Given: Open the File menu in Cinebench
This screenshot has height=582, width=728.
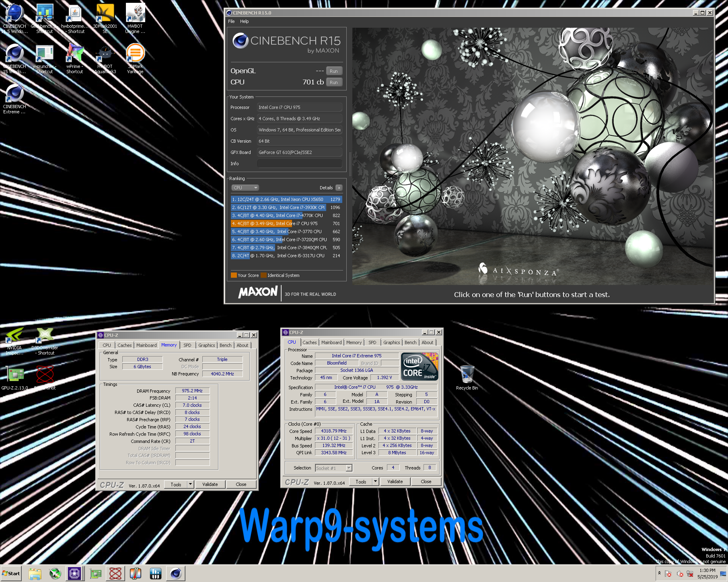Looking at the screenshot, I should tap(231, 21).
